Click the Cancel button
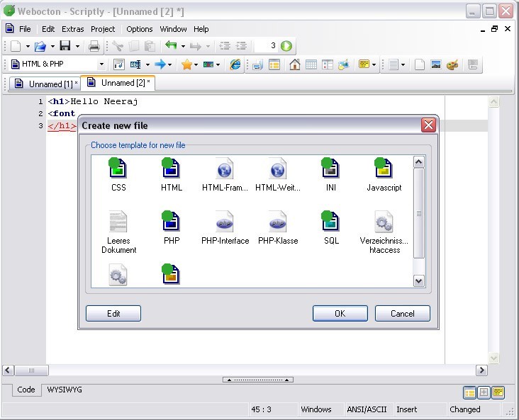Screen dimensions: 519x420 (x=403, y=313)
